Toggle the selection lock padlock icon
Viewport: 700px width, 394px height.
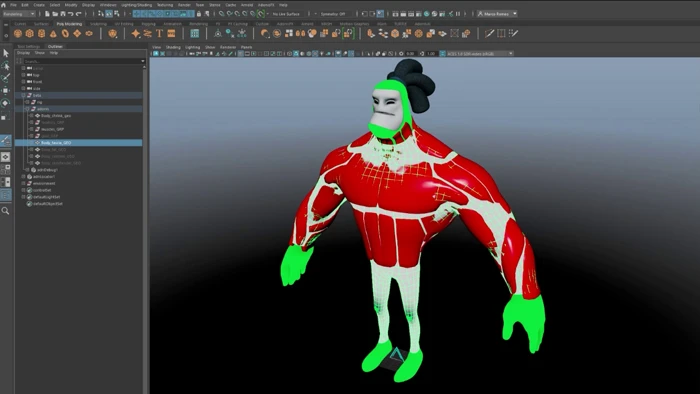(x=199, y=14)
